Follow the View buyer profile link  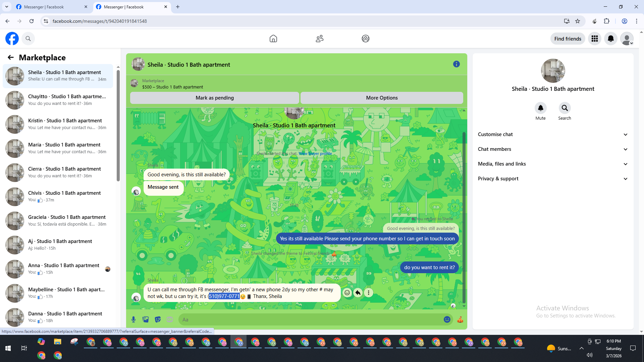315,154
